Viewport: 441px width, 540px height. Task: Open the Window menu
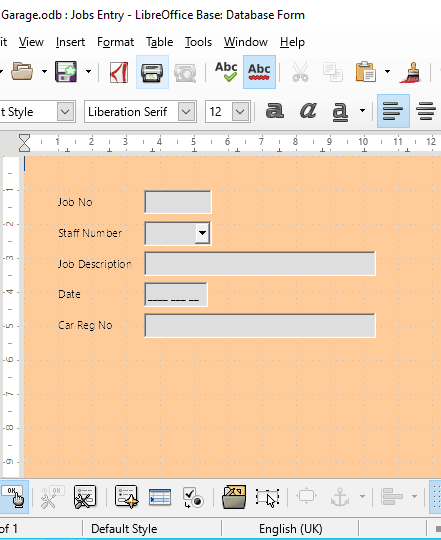[246, 42]
